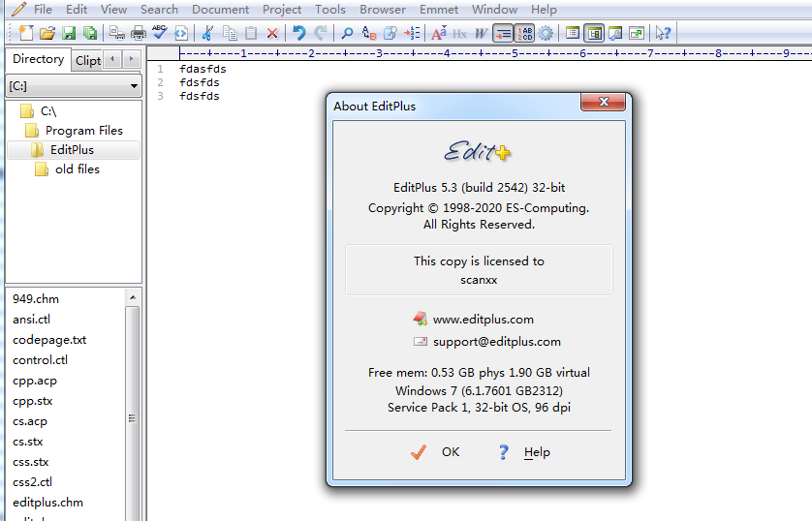Click the file list scroll up arrow

click(133, 297)
